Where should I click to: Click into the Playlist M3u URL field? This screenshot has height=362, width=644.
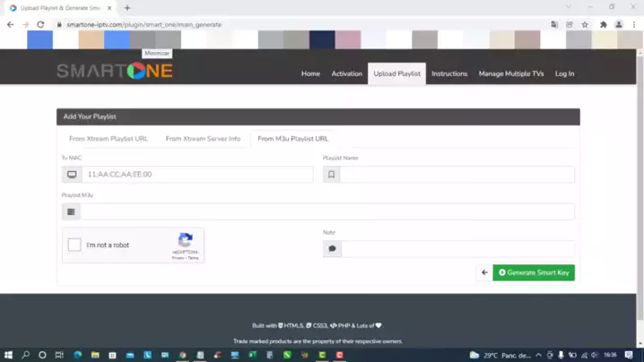327,211
